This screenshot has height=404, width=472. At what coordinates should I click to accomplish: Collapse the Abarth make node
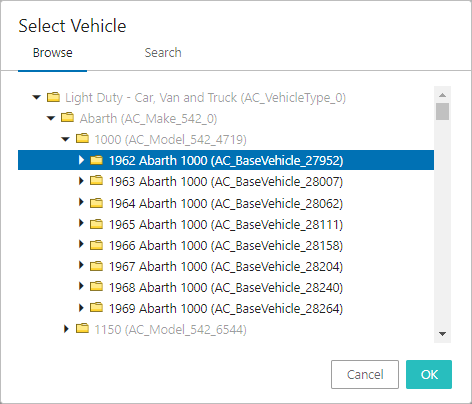point(51,118)
